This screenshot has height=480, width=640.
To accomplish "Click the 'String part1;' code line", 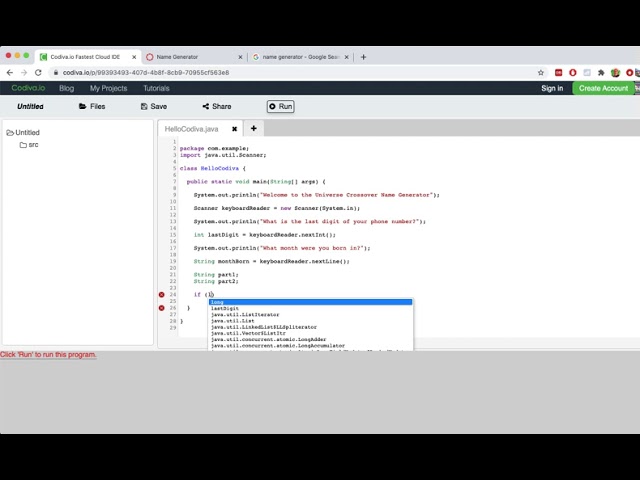I will click(x=216, y=275).
